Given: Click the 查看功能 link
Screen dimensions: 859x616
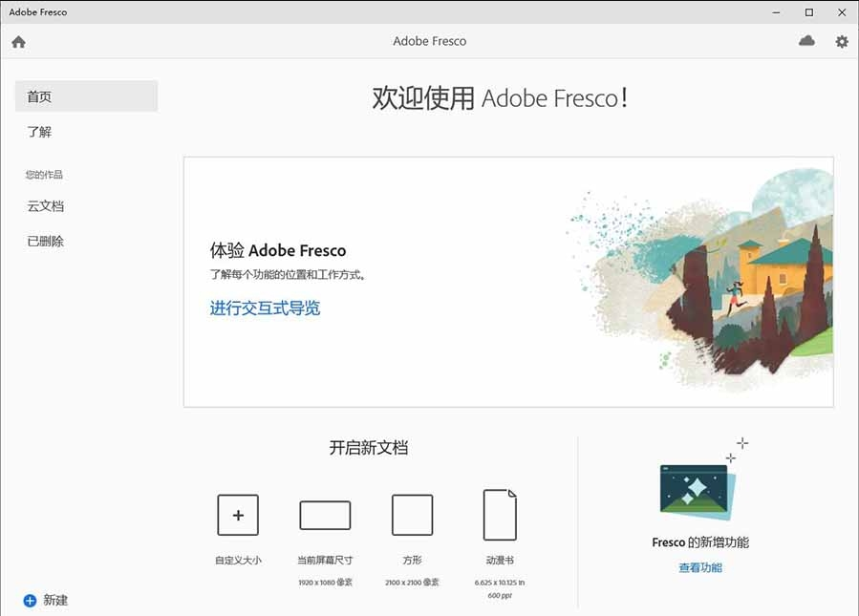Looking at the screenshot, I should (x=700, y=568).
